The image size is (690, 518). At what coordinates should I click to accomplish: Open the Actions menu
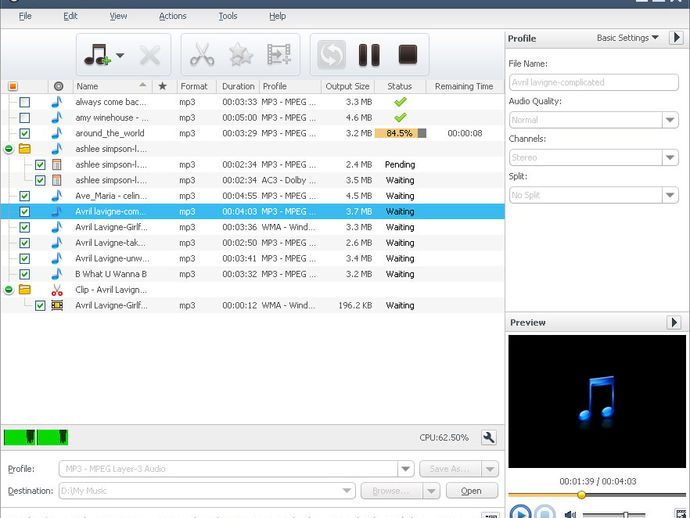coord(172,16)
